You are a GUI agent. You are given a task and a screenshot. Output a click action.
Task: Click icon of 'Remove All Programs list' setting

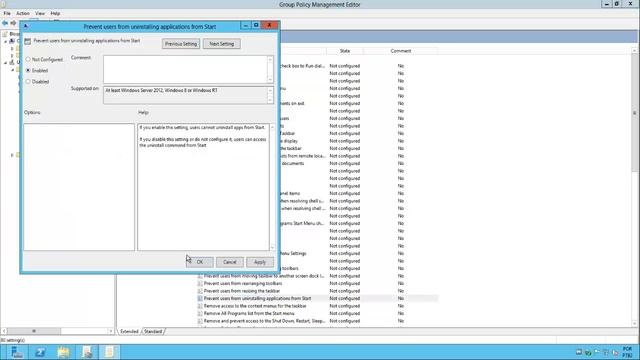pyautogui.click(x=200, y=313)
